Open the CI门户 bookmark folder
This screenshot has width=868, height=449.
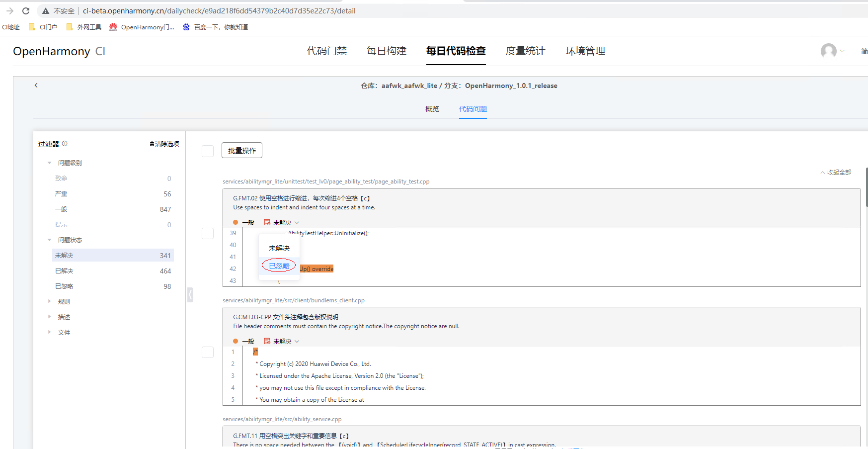[x=43, y=27]
